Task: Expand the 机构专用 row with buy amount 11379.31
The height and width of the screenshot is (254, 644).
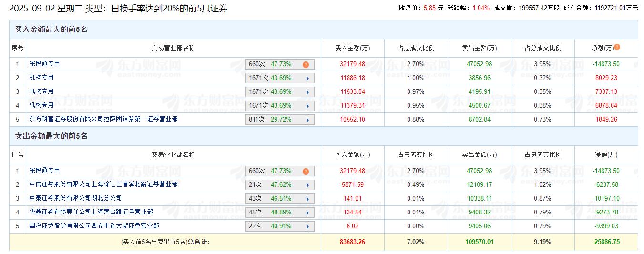Action: [x=307, y=106]
